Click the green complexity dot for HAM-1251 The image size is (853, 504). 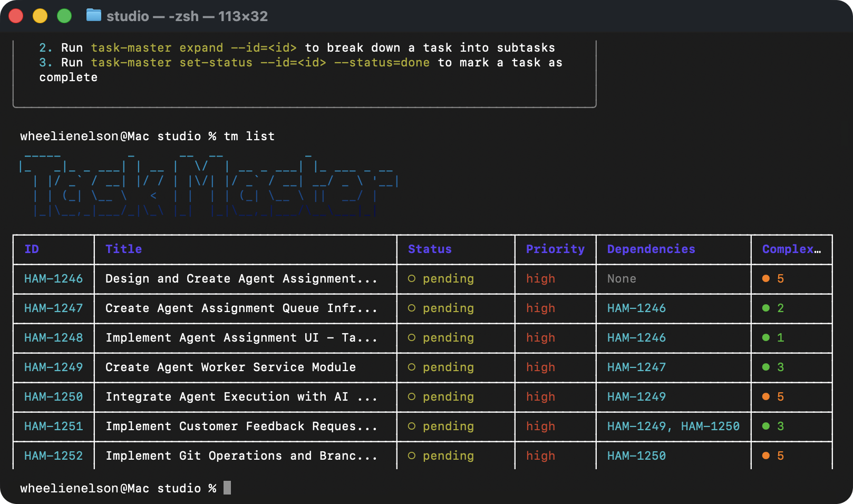[766, 427]
